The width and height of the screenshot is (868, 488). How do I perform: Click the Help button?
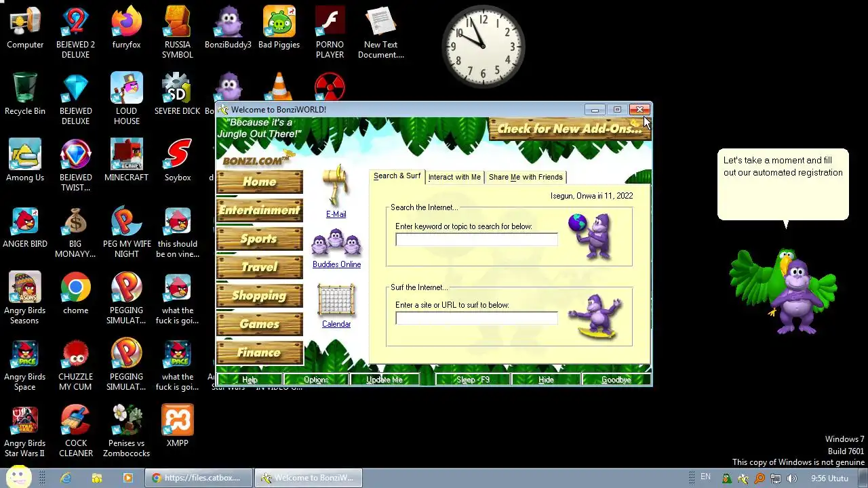point(250,380)
